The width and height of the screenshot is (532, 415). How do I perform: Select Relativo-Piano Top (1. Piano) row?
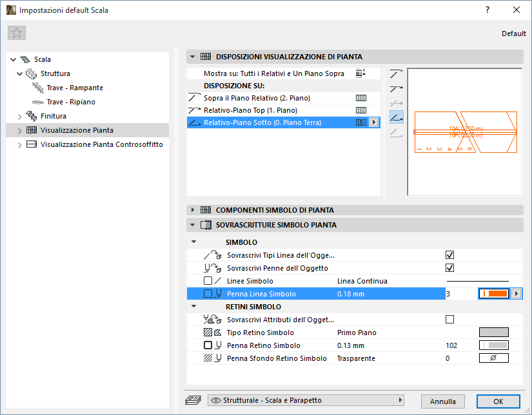tap(283, 110)
